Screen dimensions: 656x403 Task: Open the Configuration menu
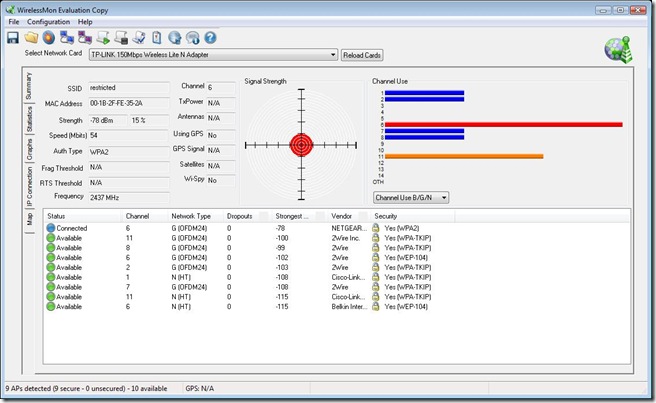coord(48,21)
